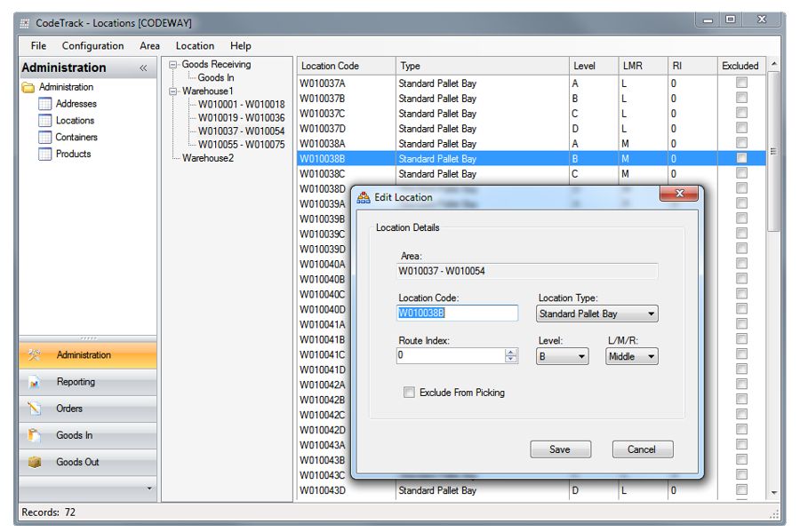Open Reporting via its chart icon
The image size is (800, 532).
pyautogui.click(x=35, y=382)
